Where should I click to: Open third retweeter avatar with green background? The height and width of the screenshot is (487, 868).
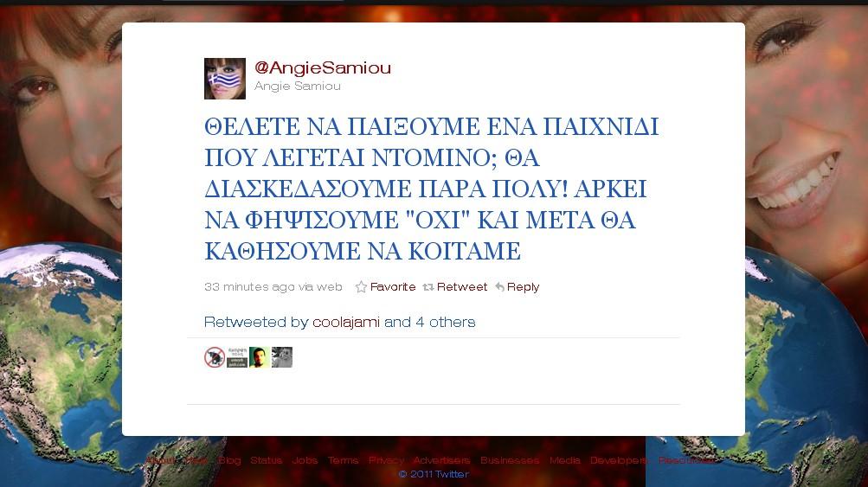pos(259,357)
